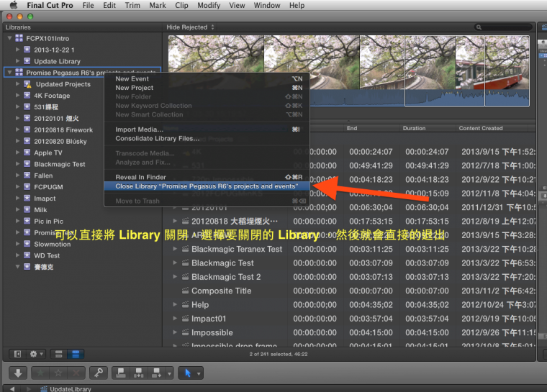This screenshot has width=547, height=392.
Task: Choose New Event from context menu
Action: coord(207,79)
